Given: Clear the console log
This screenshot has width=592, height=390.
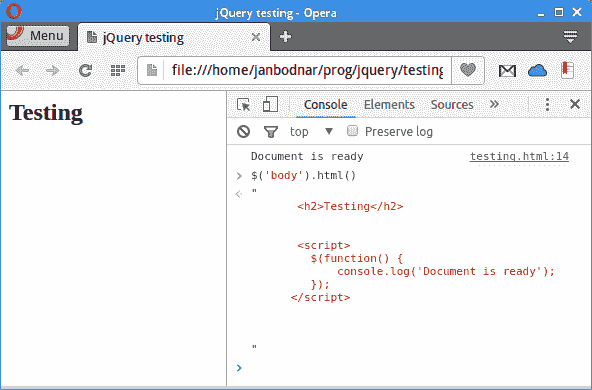Looking at the screenshot, I should (x=244, y=131).
